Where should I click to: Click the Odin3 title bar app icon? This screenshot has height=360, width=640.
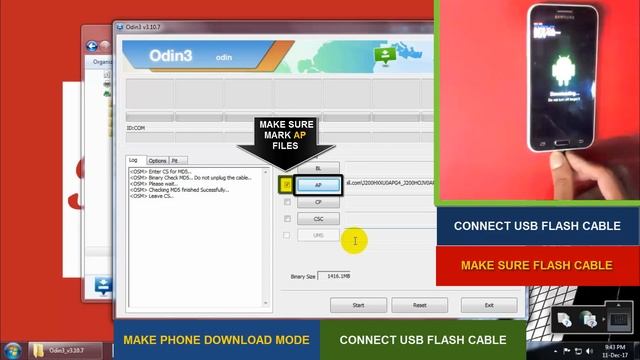pos(120,27)
